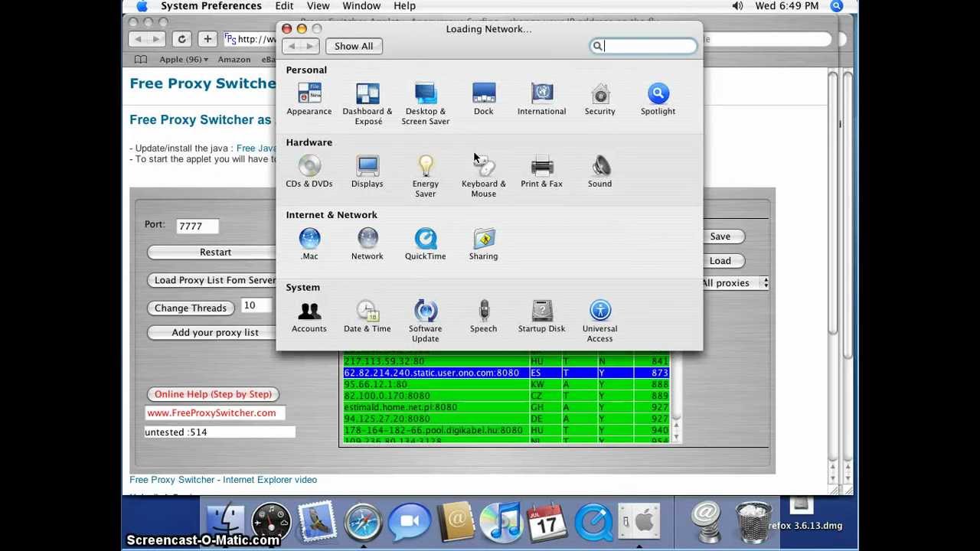
Task: Select proxy row 94.125.27.20:8080
Action: click(x=506, y=419)
